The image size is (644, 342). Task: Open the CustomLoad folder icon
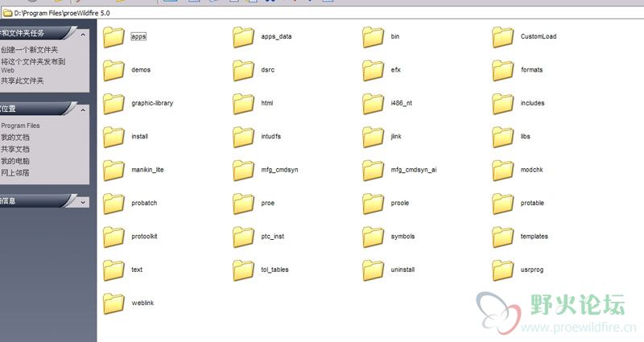tap(502, 37)
